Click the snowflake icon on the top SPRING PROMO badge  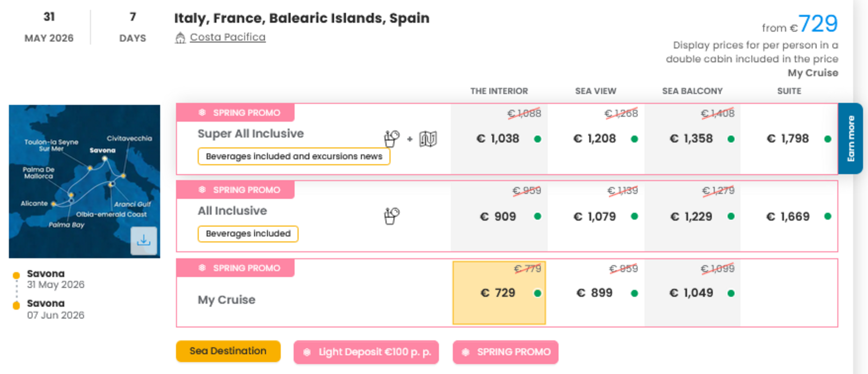[x=202, y=112]
